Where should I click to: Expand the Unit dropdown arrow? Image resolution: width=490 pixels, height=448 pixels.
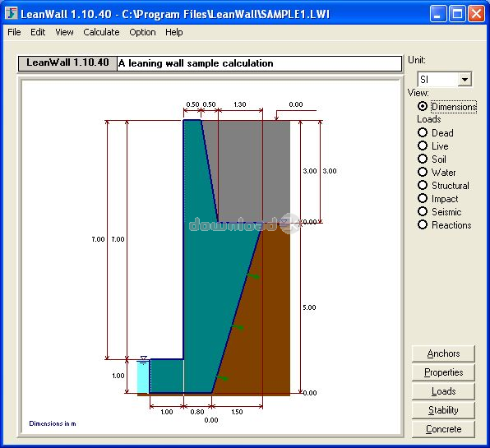coord(465,80)
